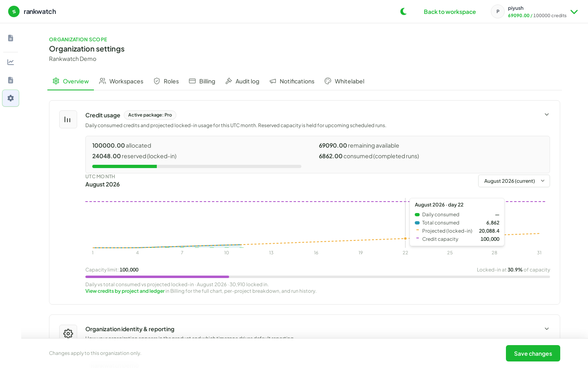Open the lower document sidebar icon
Screen dimensions: 588x368
[x=11, y=80]
